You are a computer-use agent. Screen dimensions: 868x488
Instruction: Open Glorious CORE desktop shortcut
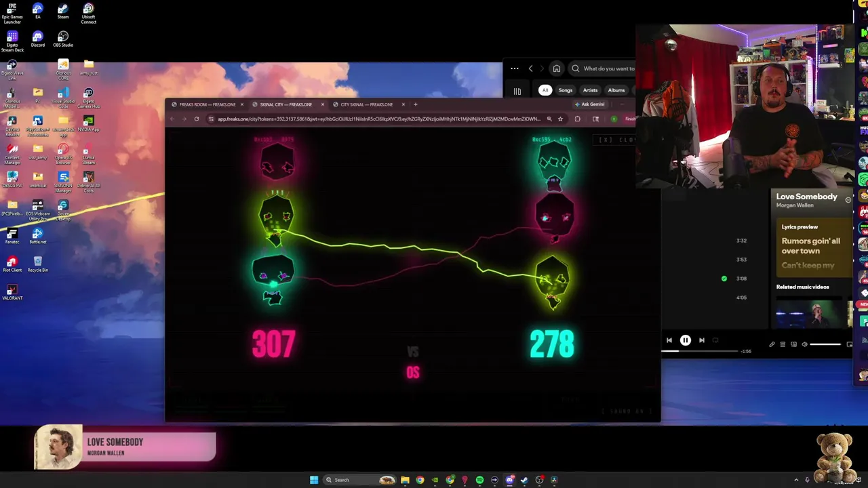pos(63,70)
